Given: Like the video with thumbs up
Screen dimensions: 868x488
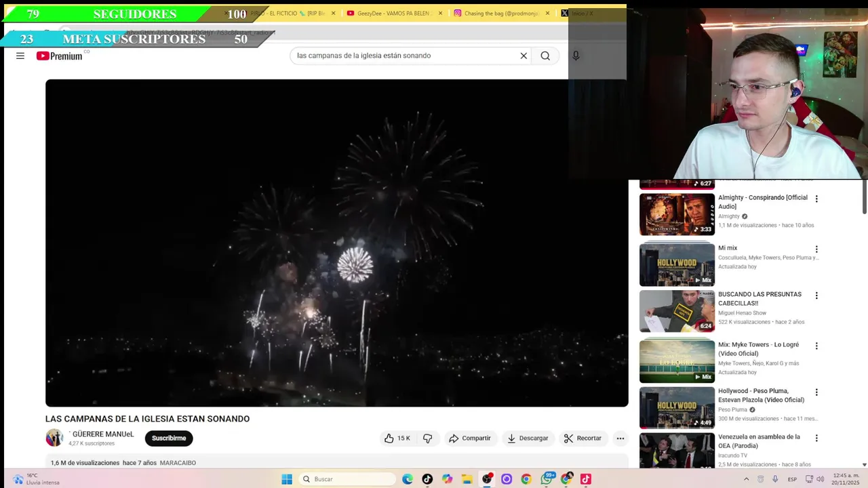Looking at the screenshot, I should pos(397,439).
